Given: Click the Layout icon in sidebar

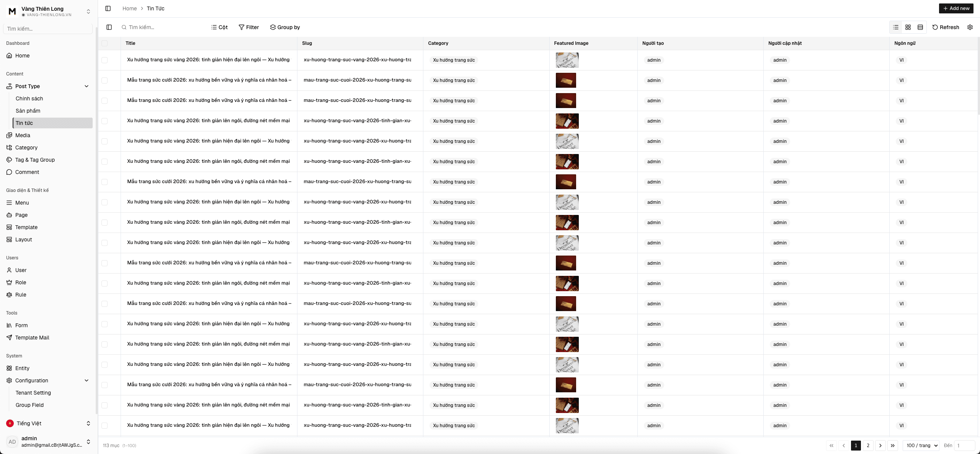Looking at the screenshot, I should [x=9, y=239].
